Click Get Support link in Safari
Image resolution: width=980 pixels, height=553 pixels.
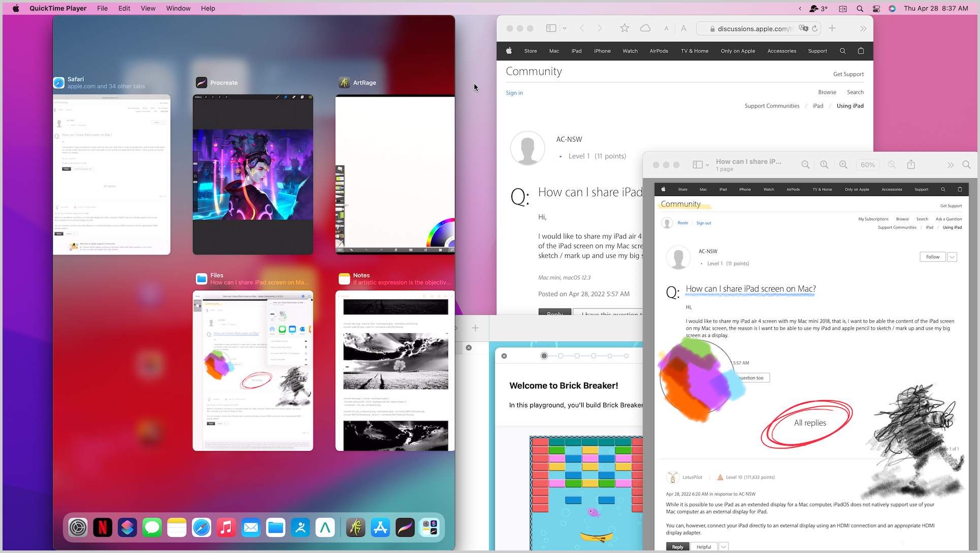click(848, 74)
